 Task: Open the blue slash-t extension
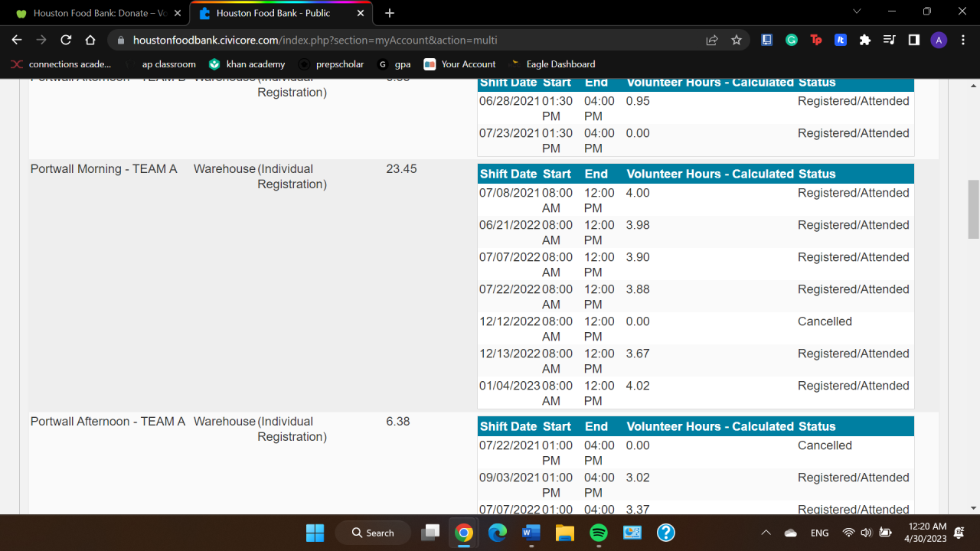point(841,40)
